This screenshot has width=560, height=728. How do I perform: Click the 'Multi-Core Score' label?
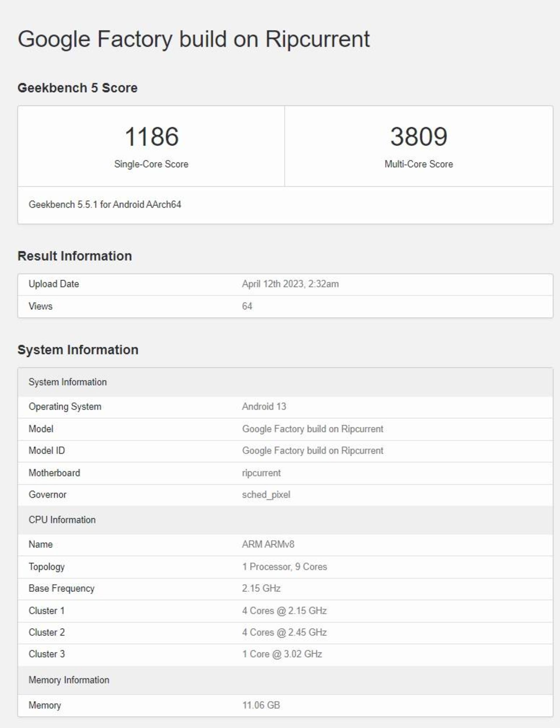pyautogui.click(x=419, y=164)
